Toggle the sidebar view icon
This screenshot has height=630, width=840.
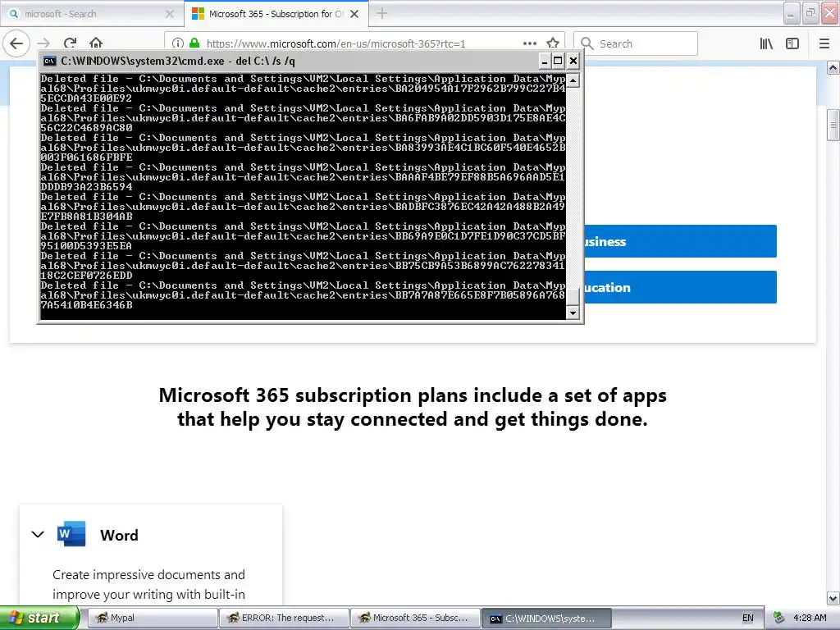click(x=792, y=43)
